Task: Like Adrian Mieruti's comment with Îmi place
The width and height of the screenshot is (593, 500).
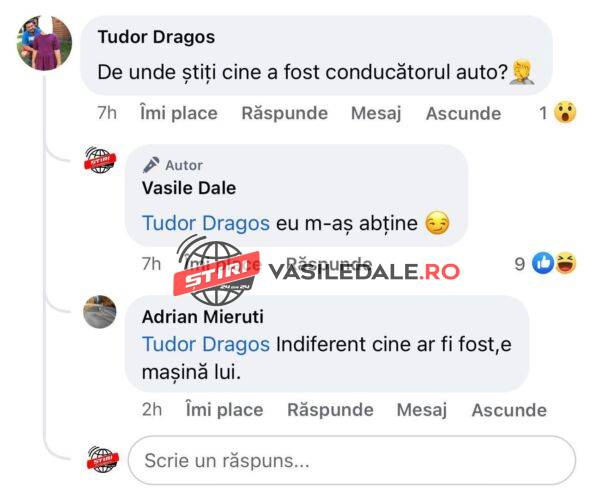Action: coord(224,410)
